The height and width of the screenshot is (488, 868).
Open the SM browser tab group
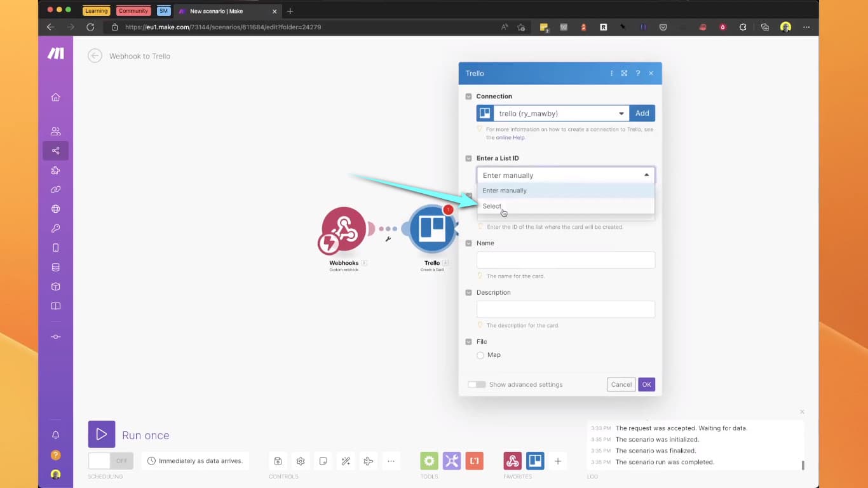[x=163, y=11]
